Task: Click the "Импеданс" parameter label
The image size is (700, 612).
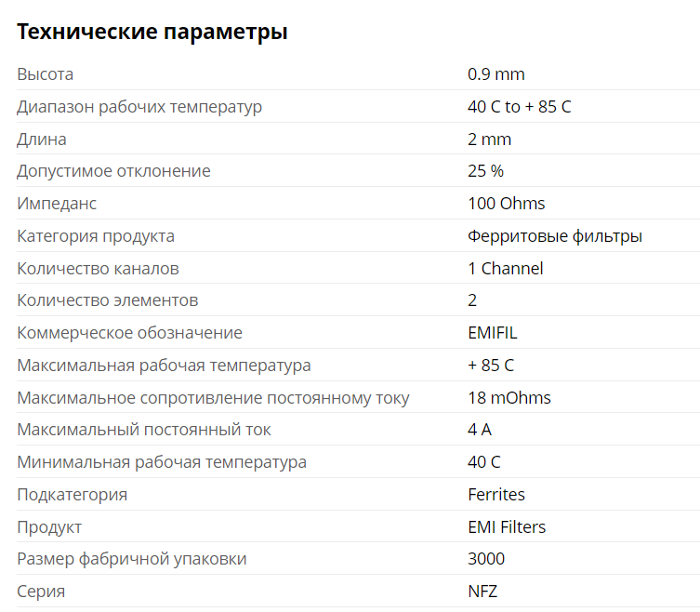Action: pyautogui.click(x=57, y=204)
